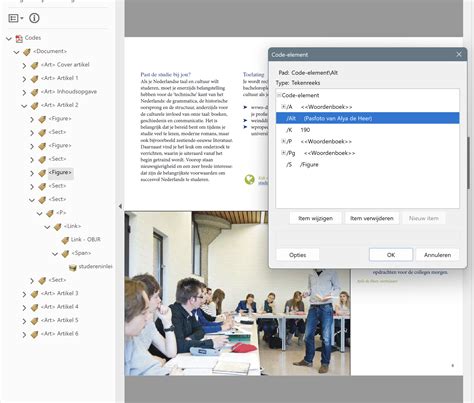Expand the /P Woordenboek entry
The width and height of the screenshot is (474, 403).
[283, 141]
